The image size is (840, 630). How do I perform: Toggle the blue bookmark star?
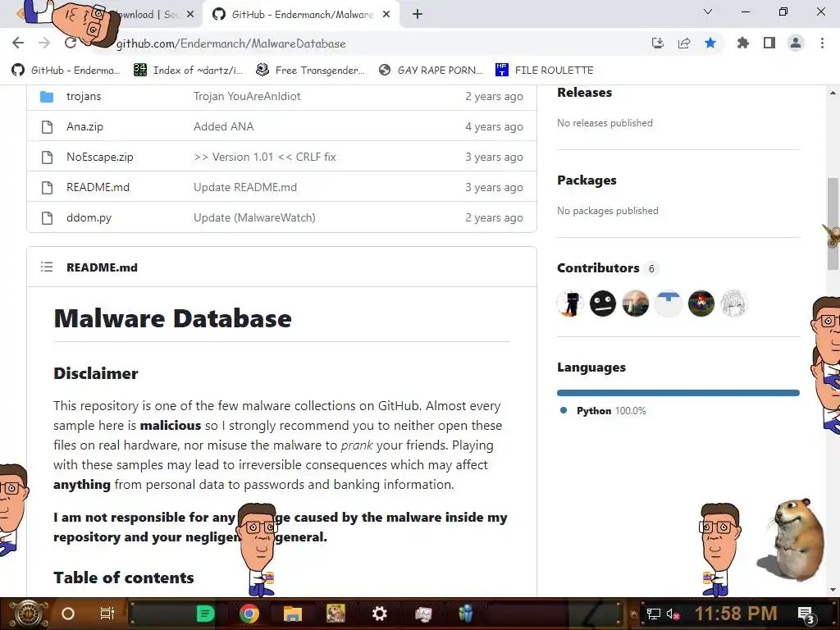pyautogui.click(x=710, y=43)
